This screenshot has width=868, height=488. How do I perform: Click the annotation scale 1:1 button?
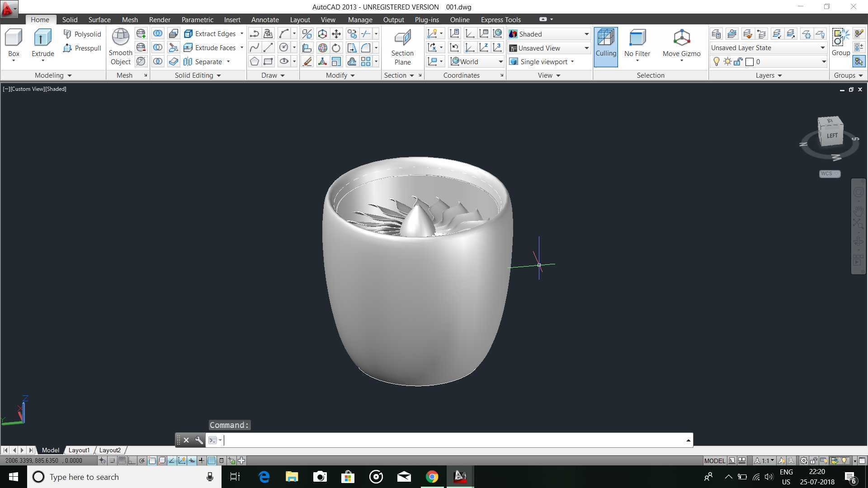pos(764,460)
